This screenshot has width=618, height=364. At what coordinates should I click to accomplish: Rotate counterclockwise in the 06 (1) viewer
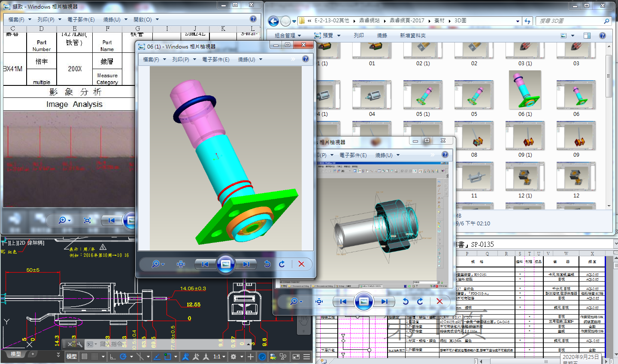tap(267, 264)
